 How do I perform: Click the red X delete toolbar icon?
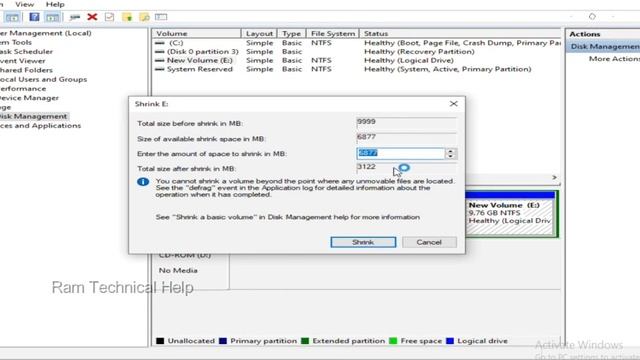(x=92, y=17)
